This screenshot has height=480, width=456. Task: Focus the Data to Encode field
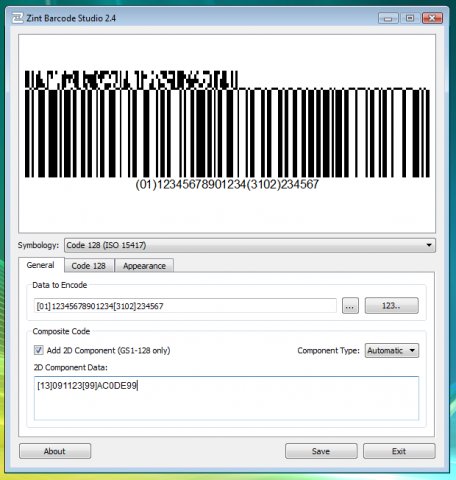[x=185, y=306]
